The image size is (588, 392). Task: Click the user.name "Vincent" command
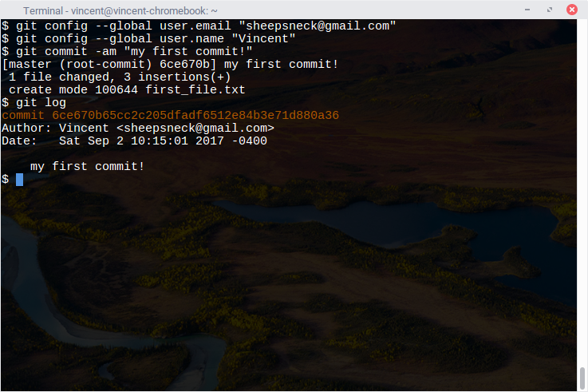point(148,38)
